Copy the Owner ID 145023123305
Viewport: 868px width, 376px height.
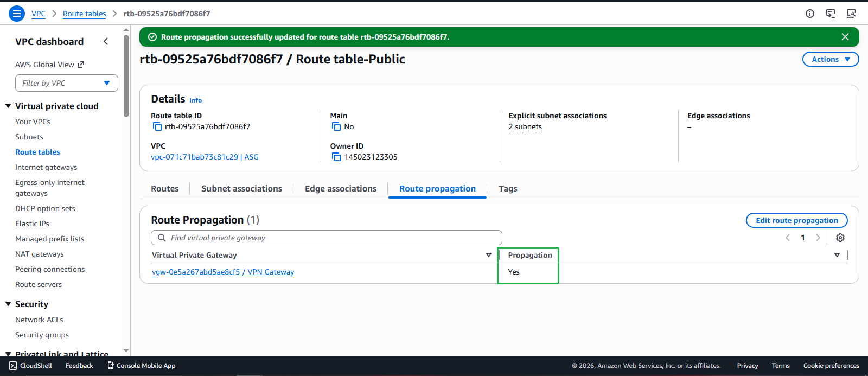click(x=336, y=157)
